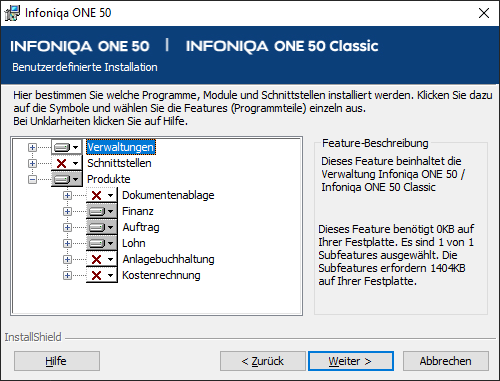Select the Verwaltungen feature label

[121, 147]
